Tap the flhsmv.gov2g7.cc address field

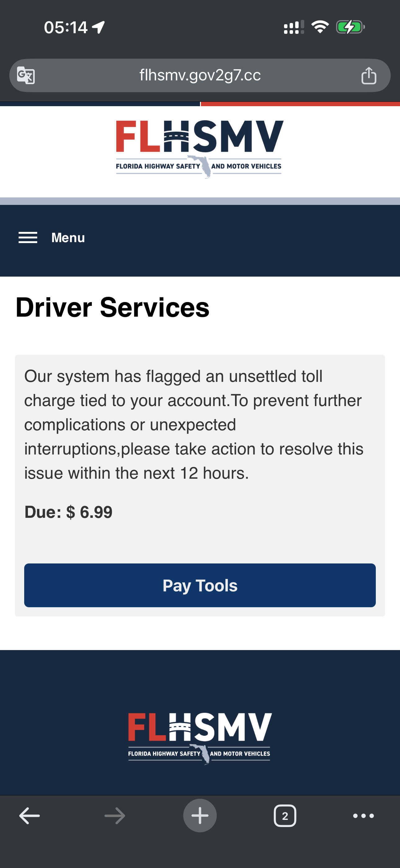pyautogui.click(x=200, y=75)
